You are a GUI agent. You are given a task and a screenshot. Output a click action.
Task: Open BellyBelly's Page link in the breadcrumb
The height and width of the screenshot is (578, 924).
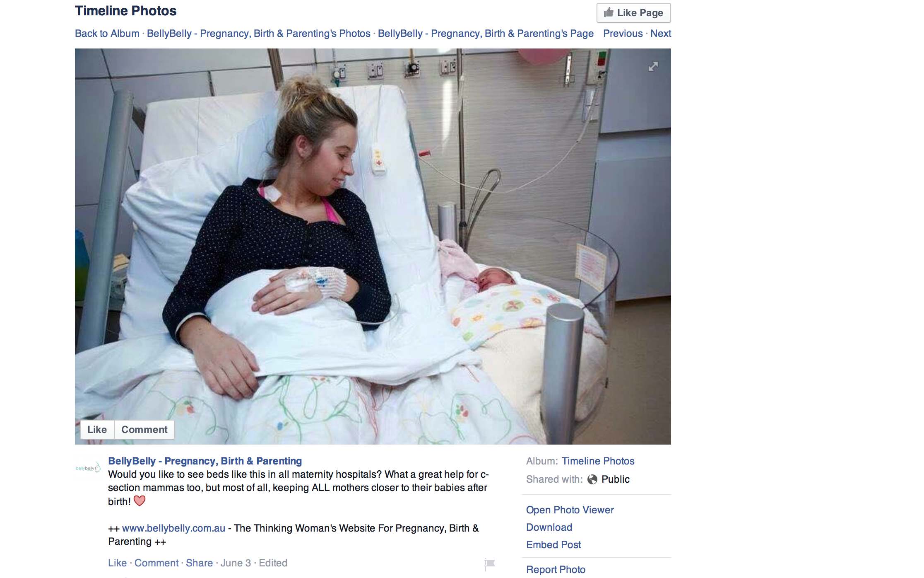pos(486,34)
